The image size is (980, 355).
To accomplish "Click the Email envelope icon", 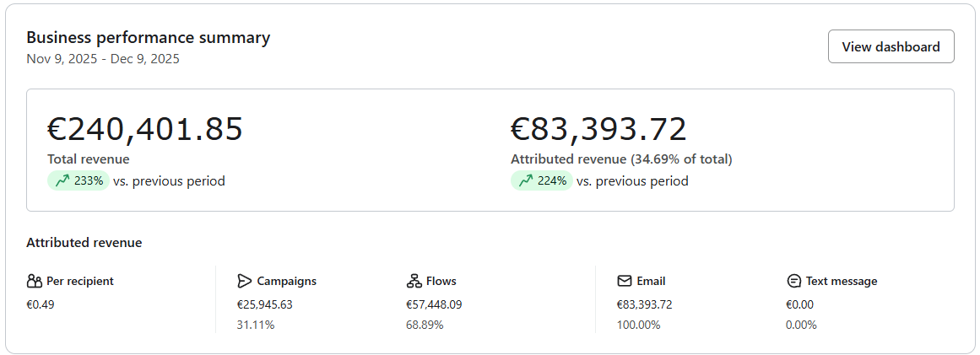I will point(625,281).
